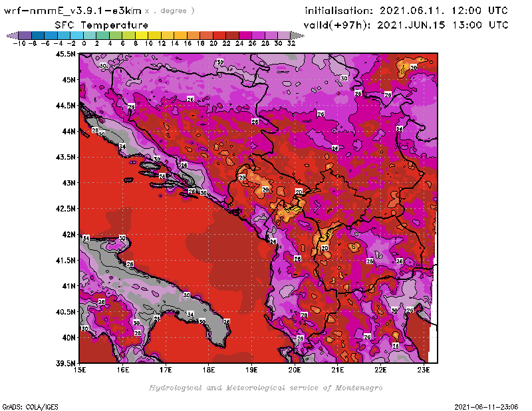
Task: Click the '44N' latitude axis label
Action: pos(69,131)
